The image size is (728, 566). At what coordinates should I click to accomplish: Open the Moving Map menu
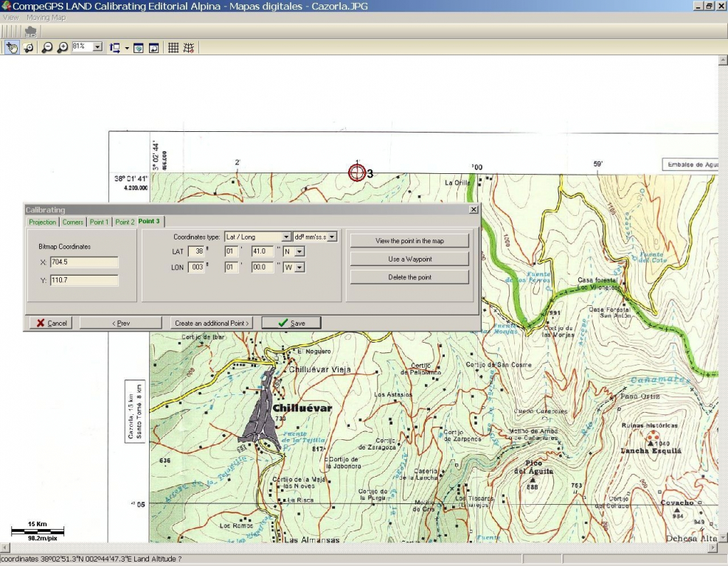coord(46,17)
